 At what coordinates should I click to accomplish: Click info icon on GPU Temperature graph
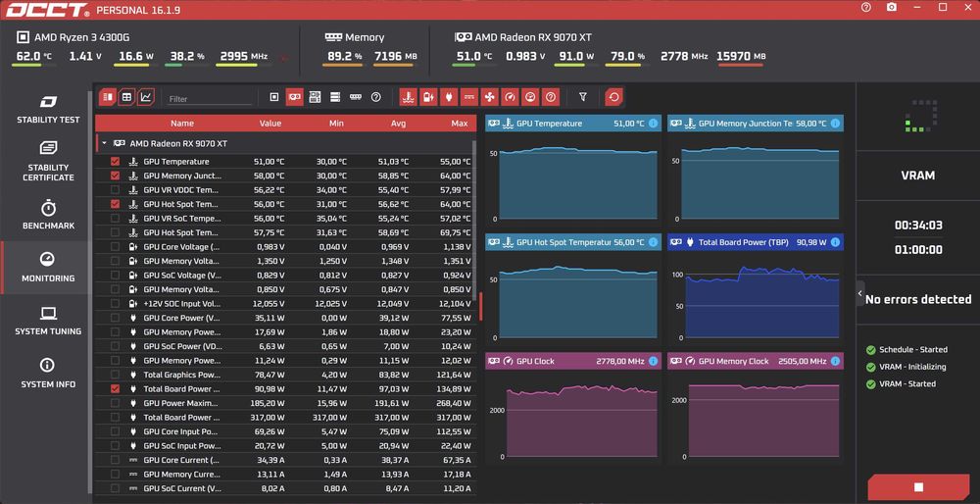click(x=653, y=124)
